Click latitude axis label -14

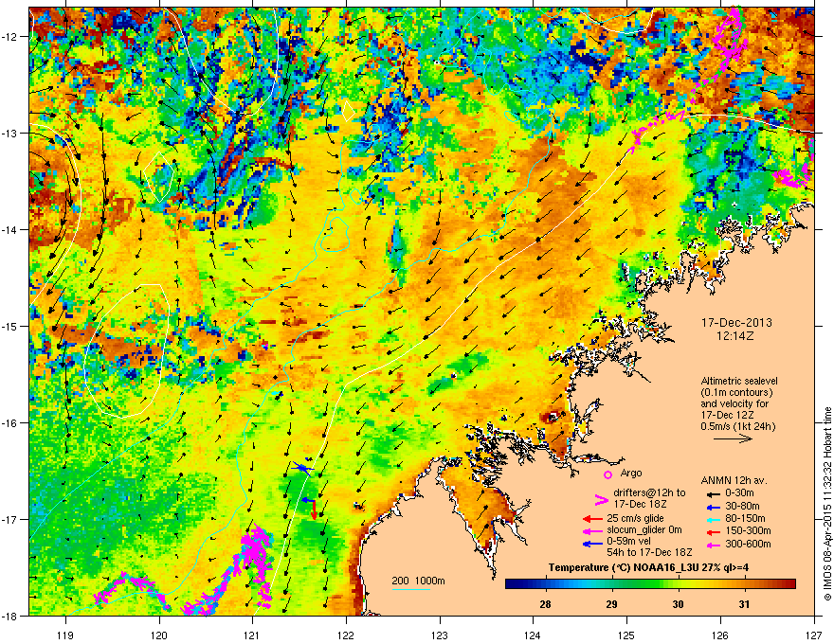(x=9, y=229)
